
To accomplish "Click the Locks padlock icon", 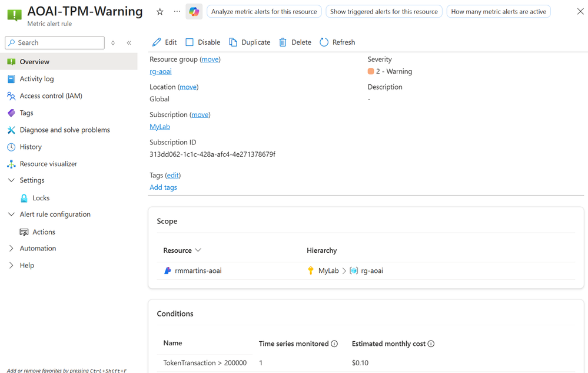I will point(24,198).
